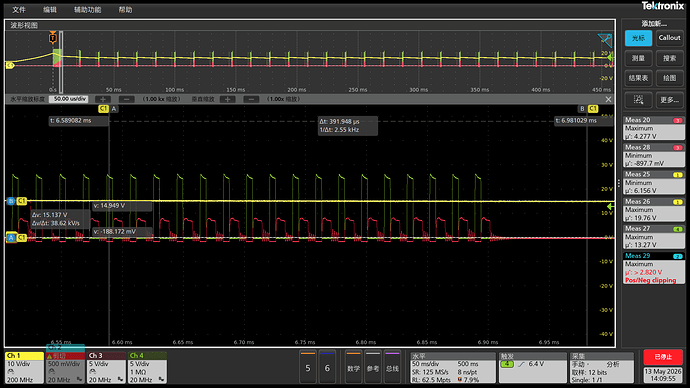Close the zoom view with X
The image size is (690, 388).
(608, 99)
